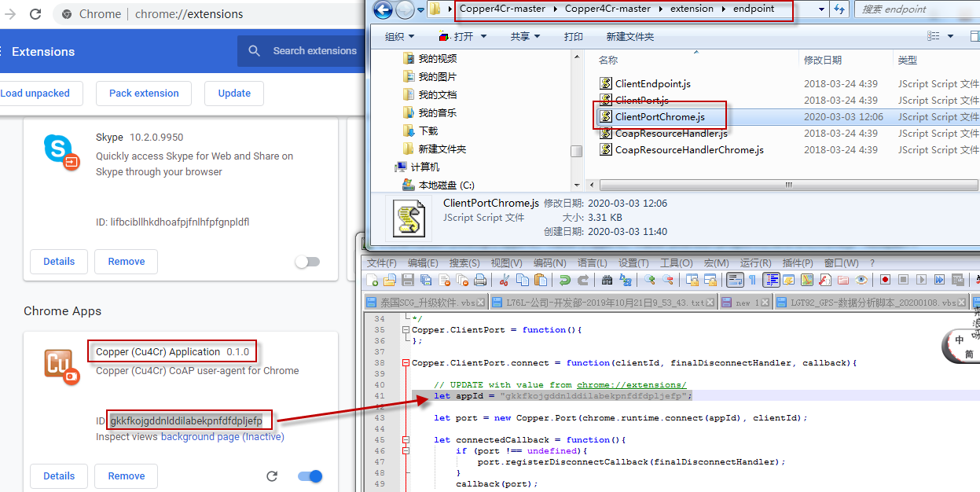Click the Chrome reload icon

pyautogui.click(x=35, y=13)
